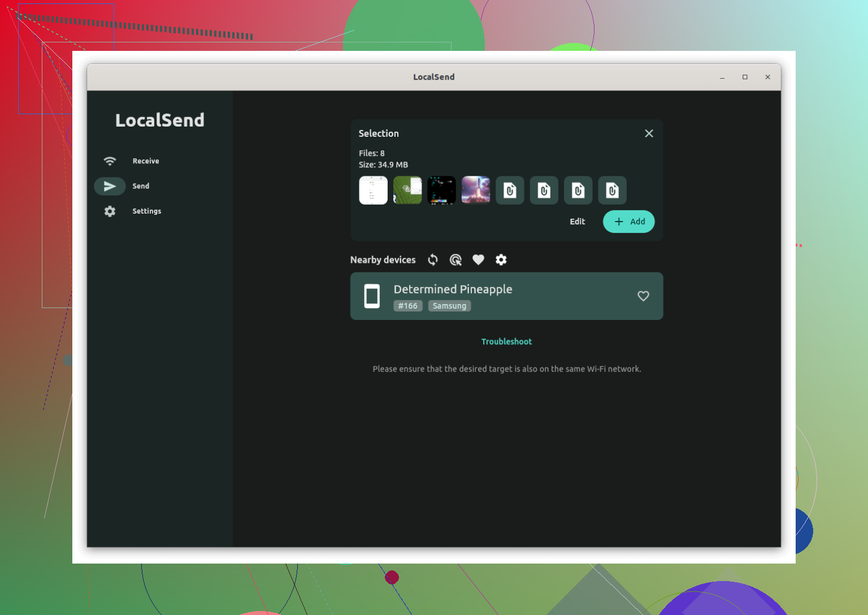
Task: Open send mode settings gear
Action: click(501, 259)
